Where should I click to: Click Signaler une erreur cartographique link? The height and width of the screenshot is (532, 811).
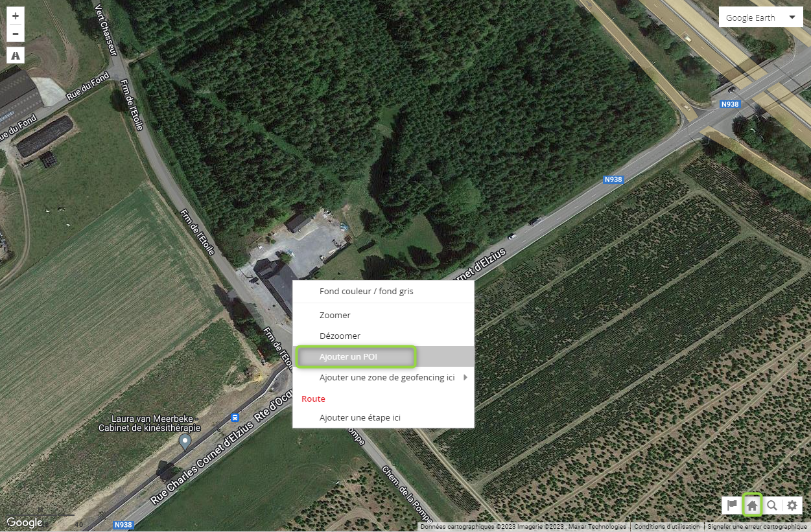click(x=757, y=527)
